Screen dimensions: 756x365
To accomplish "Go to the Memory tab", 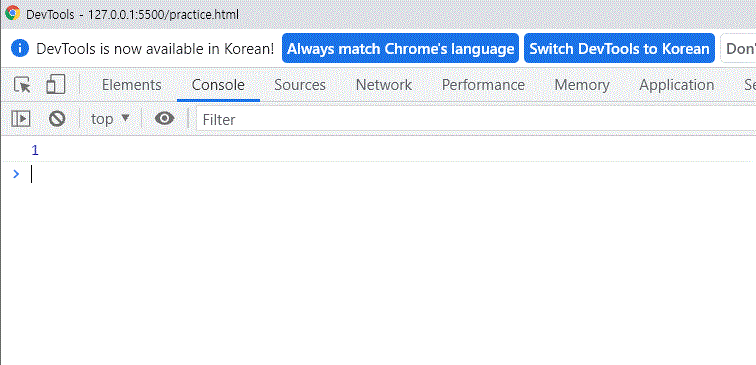I will point(582,85).
